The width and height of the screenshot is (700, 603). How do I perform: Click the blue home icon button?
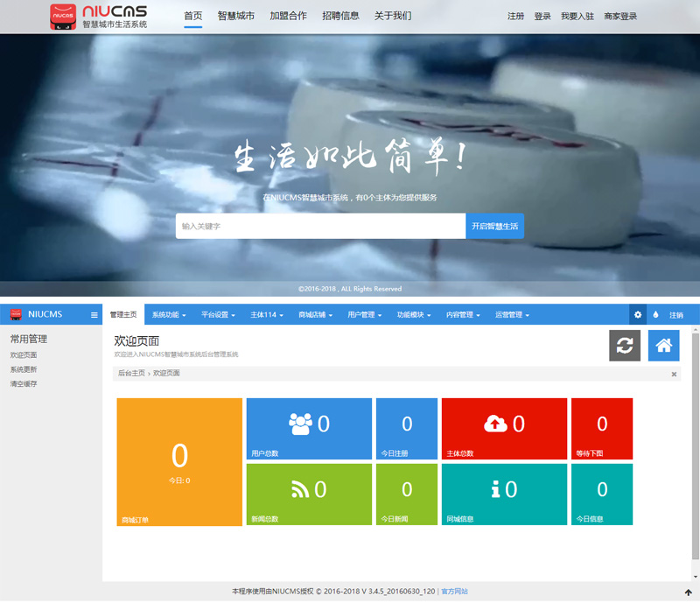click(x=663, y=346)
